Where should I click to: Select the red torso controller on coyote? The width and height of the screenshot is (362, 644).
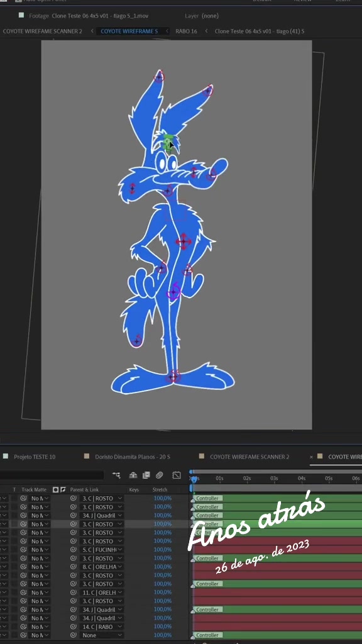pyautogui.click(x=183, y=241)
